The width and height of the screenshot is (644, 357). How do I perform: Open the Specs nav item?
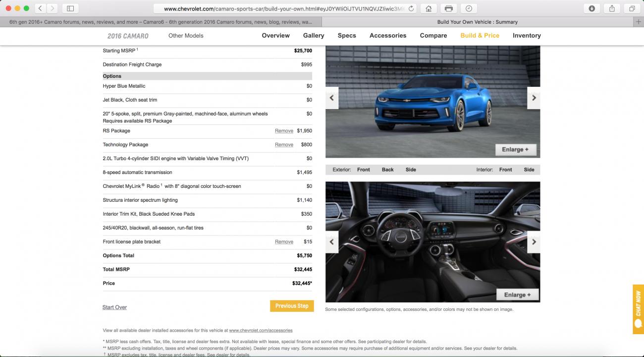point(347,36)
